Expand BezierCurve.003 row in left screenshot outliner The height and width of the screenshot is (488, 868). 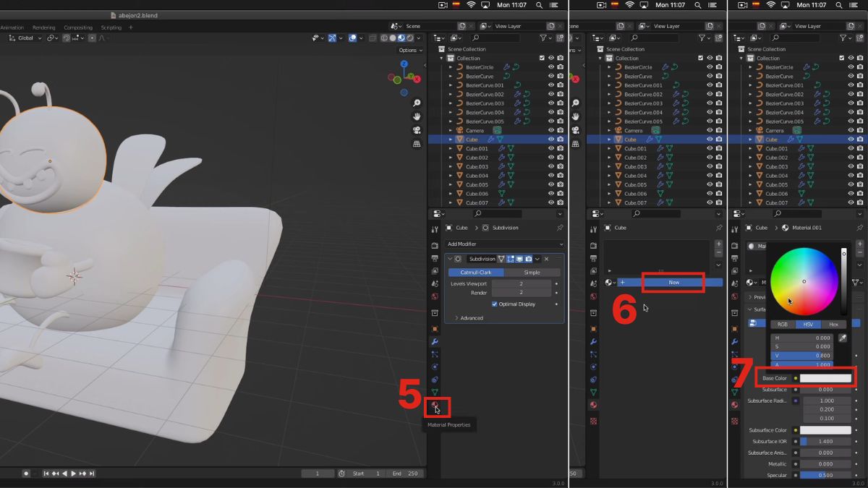tap(450, 103)
